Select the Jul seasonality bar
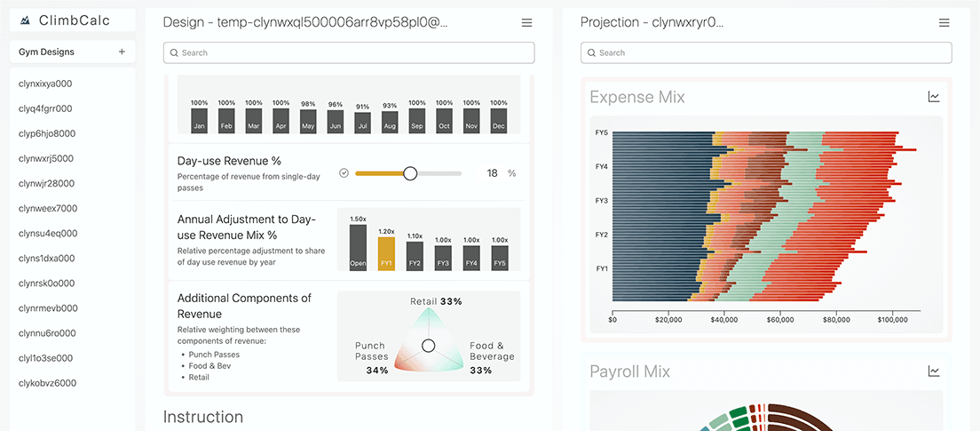Viewport: 980px width, 431px height. tap(362, 123)
